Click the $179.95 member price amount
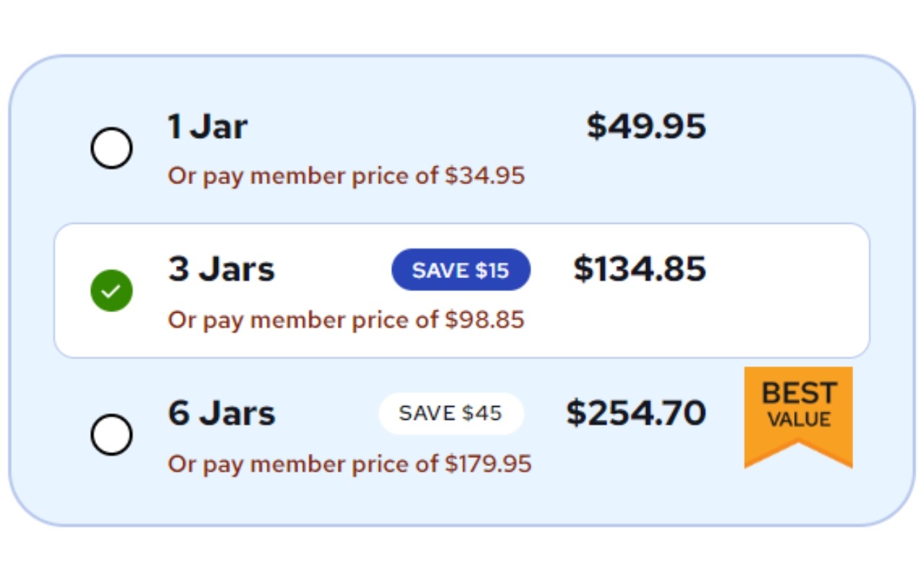 489,464
